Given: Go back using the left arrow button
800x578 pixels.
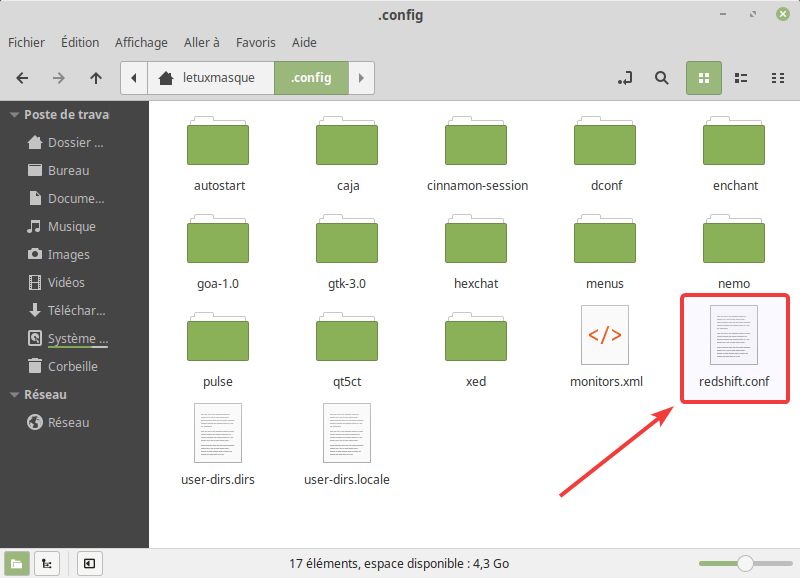Looking at the screenshot, I should tap(22, 77).
